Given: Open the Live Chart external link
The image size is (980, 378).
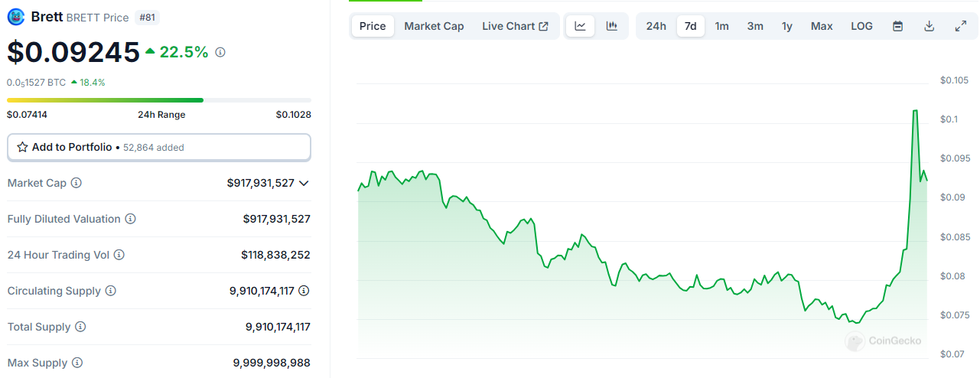Looking at the screenshot, I should tap(515, 26).
